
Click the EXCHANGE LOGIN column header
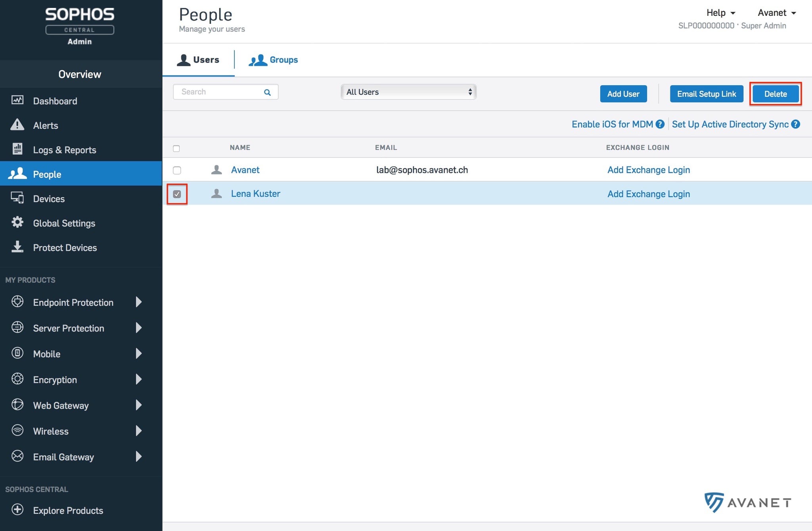(638, 148)
